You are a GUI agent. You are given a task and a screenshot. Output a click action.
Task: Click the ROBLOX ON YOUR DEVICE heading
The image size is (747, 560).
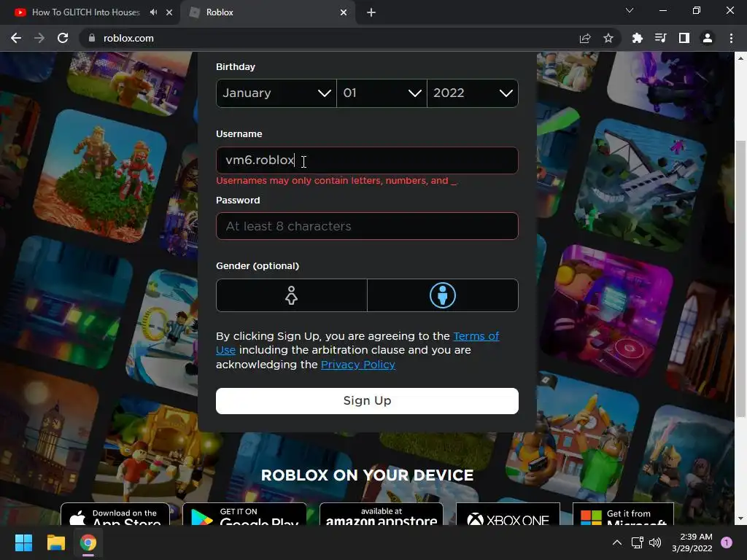tap(367, 475)
